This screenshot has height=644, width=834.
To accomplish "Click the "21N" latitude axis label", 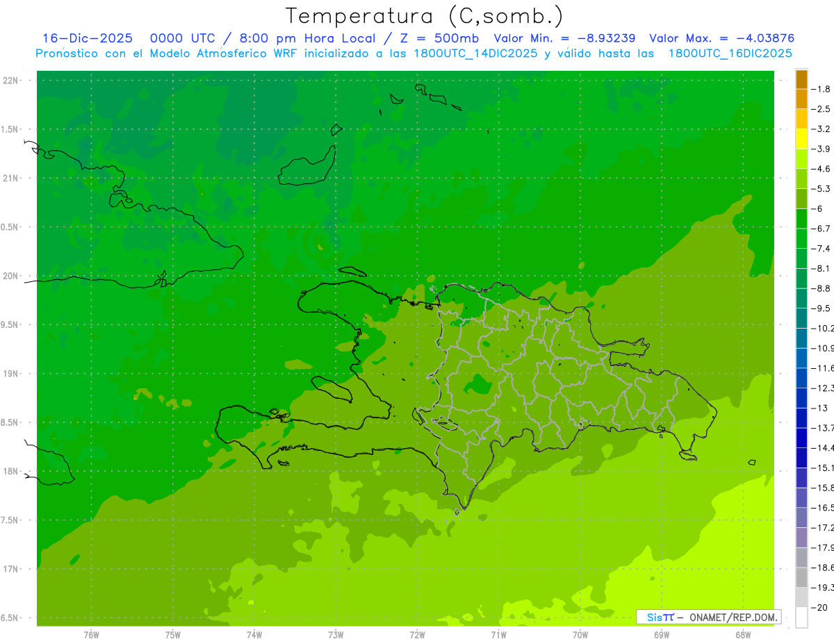I will point(11,178).
